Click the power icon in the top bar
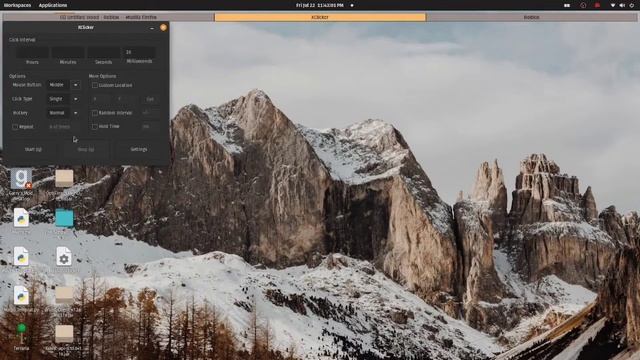The image size is (640, 360). (632, 5)
